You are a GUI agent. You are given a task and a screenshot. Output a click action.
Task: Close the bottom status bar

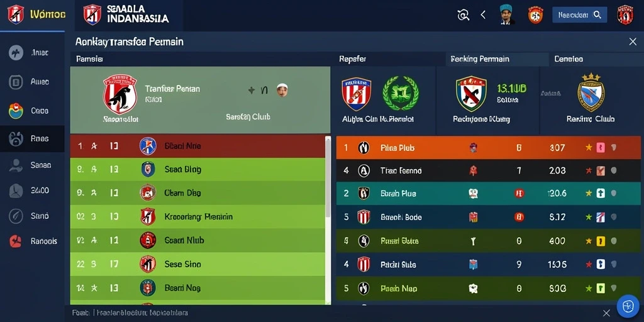(606, 313)
